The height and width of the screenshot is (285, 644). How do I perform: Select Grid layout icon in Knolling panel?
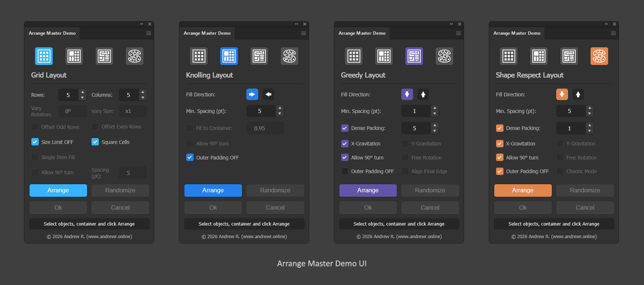coord(199,56)
